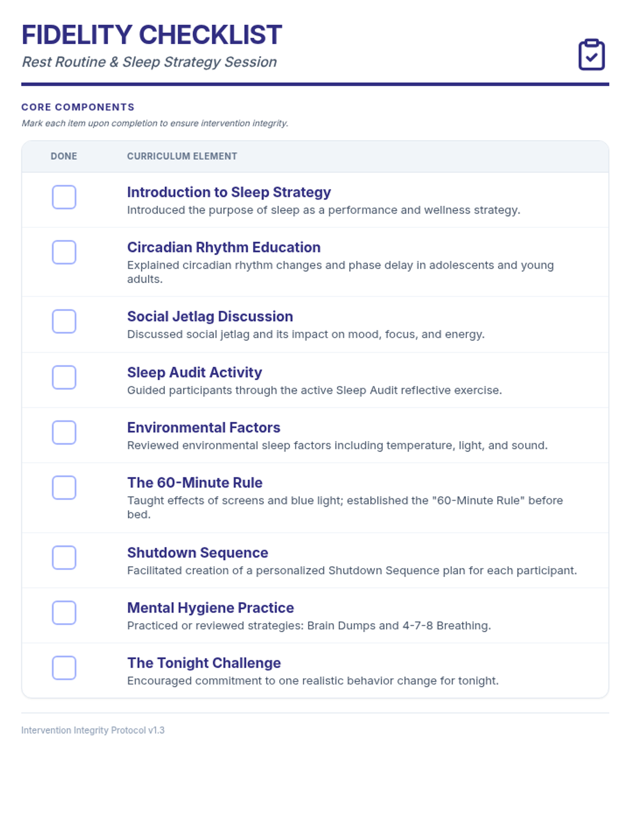The height and width of the screenshot is (840, 630).
Task: Check The Tonight Challenge box
Action: coord(64,667)
